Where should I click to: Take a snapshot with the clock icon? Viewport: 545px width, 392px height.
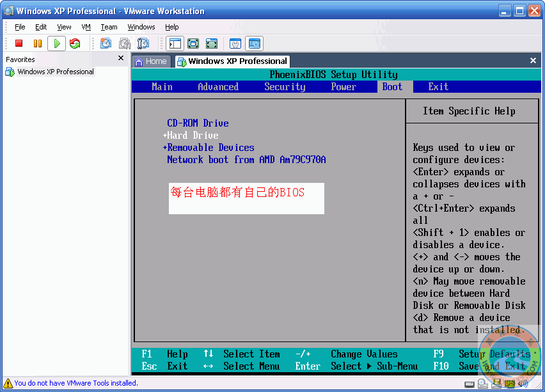(x=106, y=43)
